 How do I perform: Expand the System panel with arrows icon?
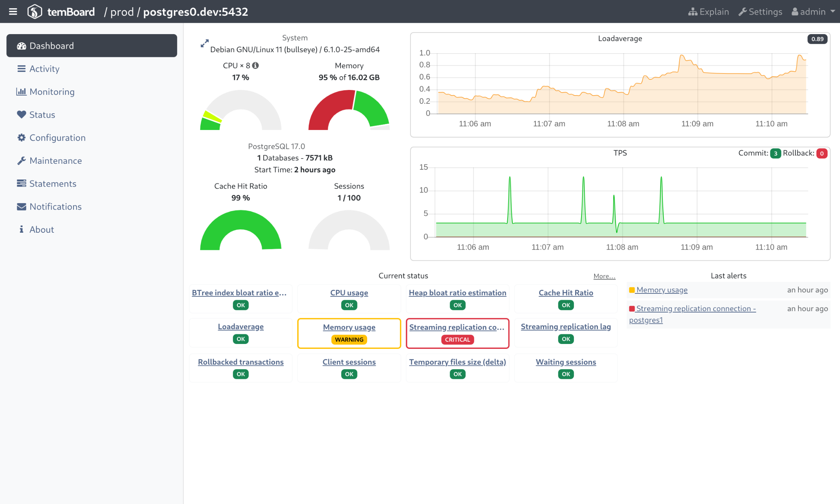pyautogui.click(x=204, y=43)
